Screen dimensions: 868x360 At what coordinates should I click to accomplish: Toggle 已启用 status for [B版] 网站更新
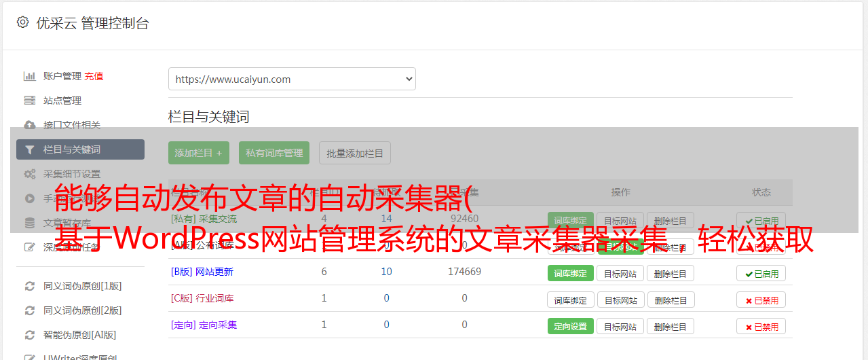tap(761, 273)
